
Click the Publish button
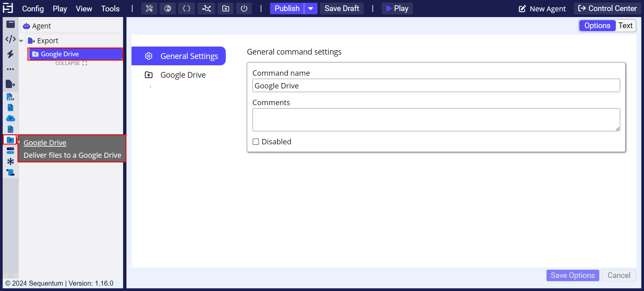click(287, 8)
